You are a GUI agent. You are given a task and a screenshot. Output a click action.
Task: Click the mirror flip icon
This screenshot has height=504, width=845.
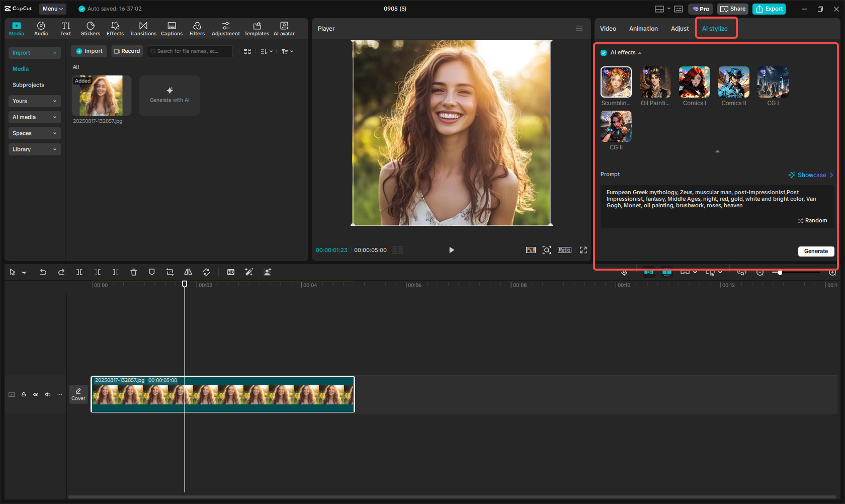tap(188, 272)
